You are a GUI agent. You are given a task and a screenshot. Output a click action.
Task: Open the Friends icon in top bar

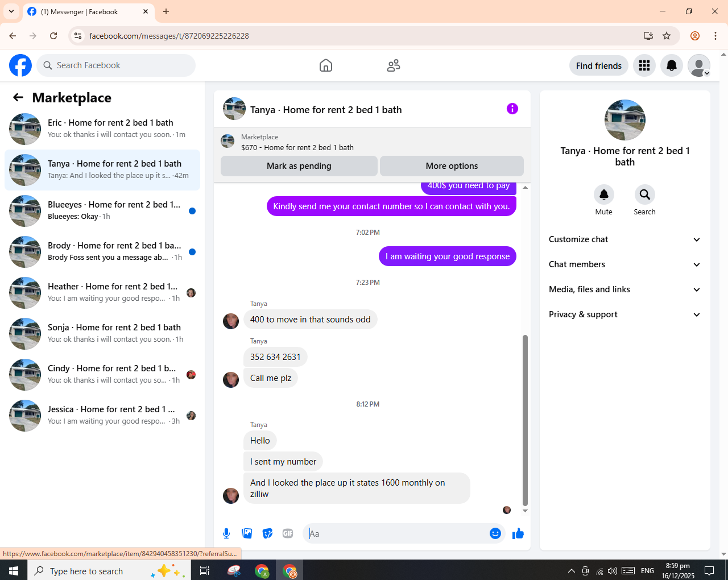pos(394,65)
